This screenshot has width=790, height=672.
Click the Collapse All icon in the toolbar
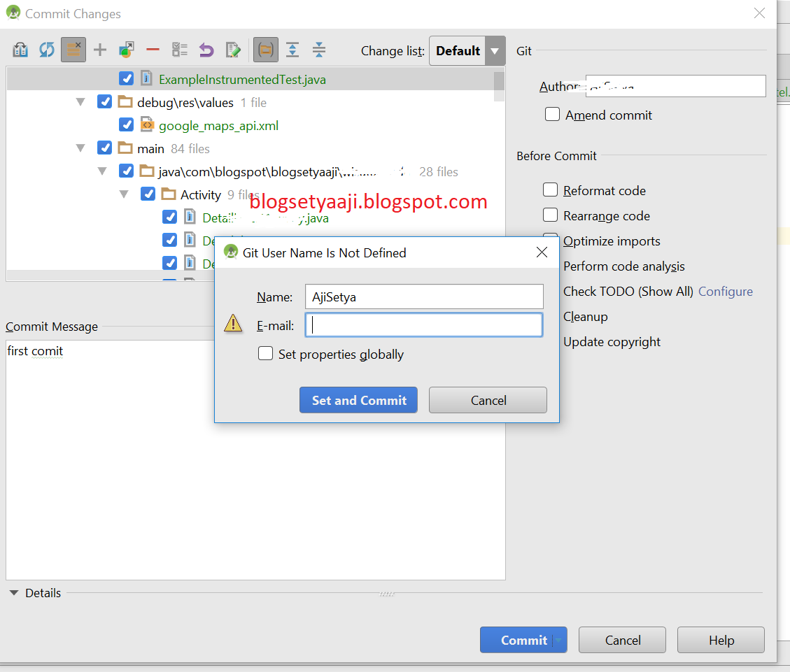pyautogui.click(x=318, y=50)
